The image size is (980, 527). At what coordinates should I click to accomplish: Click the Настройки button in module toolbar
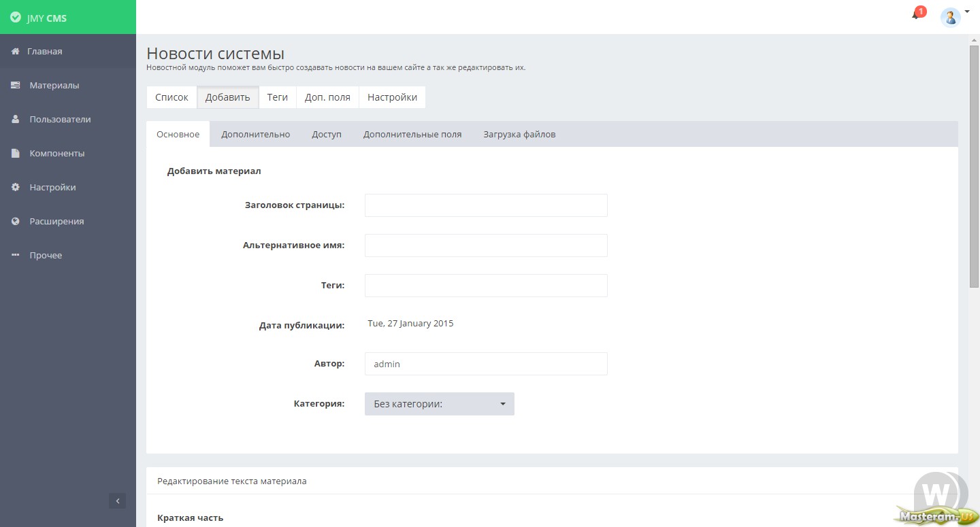392,97
